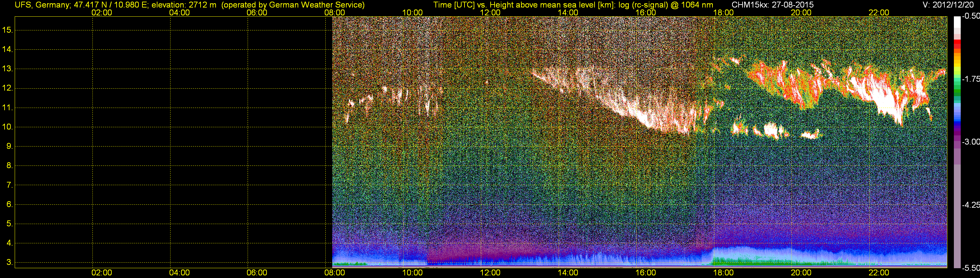This screenshot has width=980, height=278.
Task: Click the '5.' height axis label
Action: click(9, 223)
